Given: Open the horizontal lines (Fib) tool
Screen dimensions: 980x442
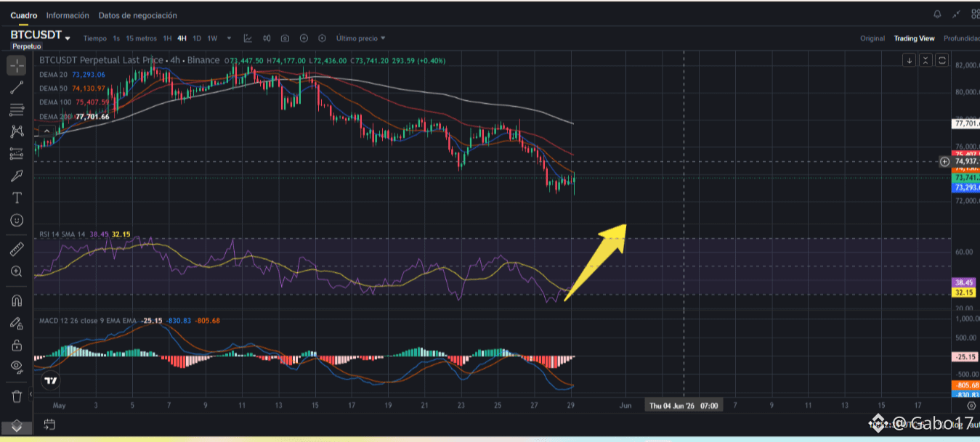Looking at the screenshot, I should coord(17,110).
